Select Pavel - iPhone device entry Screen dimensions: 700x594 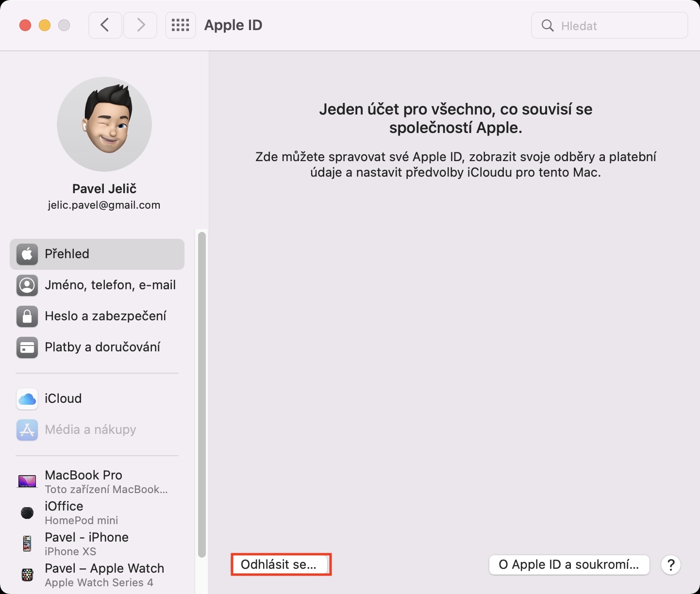coord(97,544)
